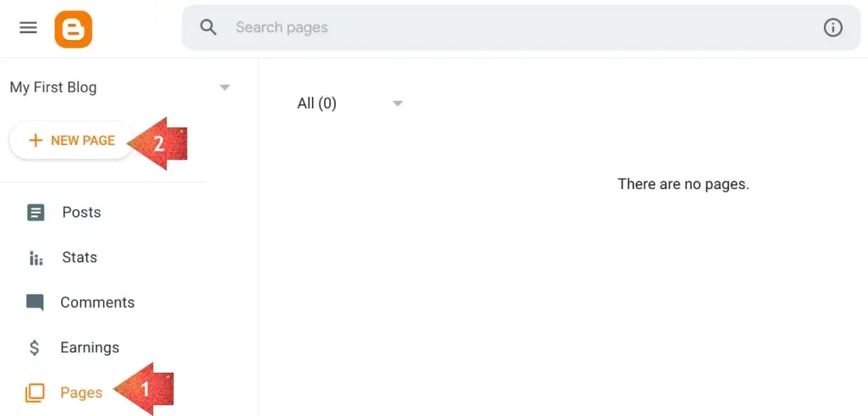The image size is (868, 416).
Task: Click the My First Blog title
Action: [53, 87]
